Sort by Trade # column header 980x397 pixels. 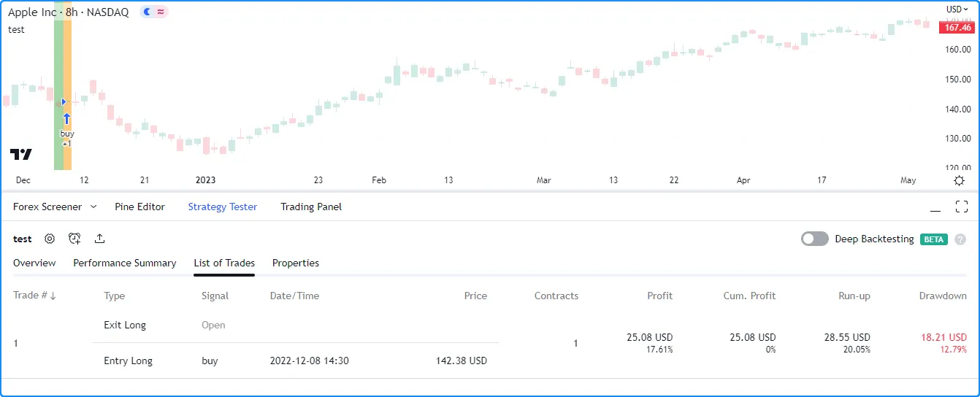pos(34,296)
